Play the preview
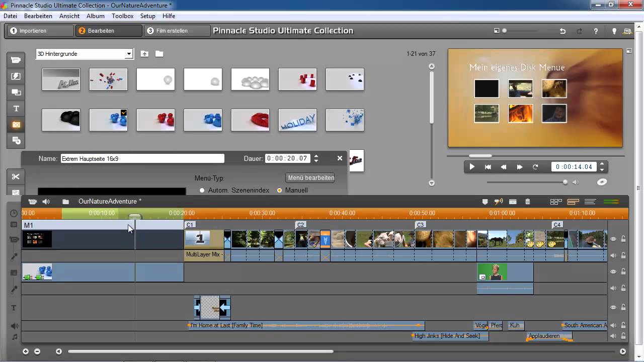This screenshot has width=644, height=362. pyautogui.click(x=472, y=167)
